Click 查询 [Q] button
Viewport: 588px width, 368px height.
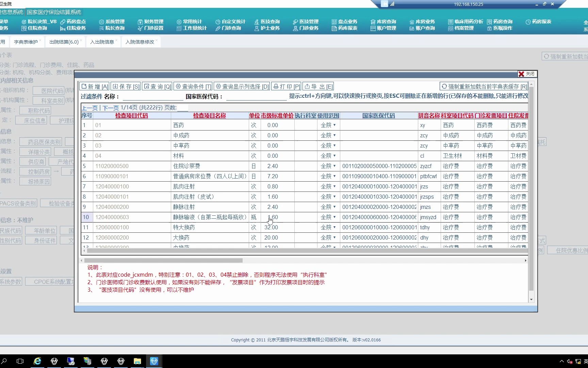coord(157,87)
